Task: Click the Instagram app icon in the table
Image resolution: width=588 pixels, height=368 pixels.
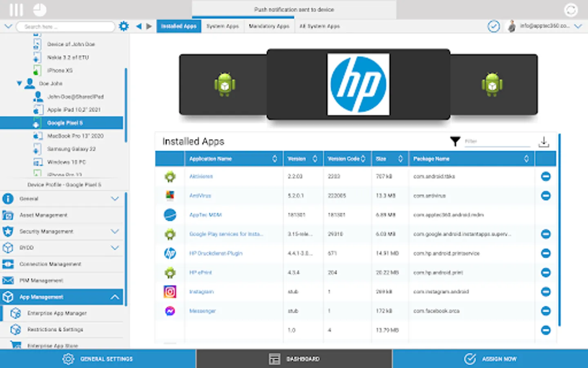Action: coord(170,292)
